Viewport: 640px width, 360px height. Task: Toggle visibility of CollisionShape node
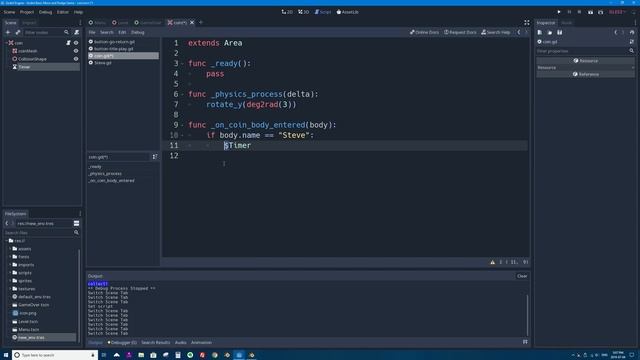coord(76,59)
